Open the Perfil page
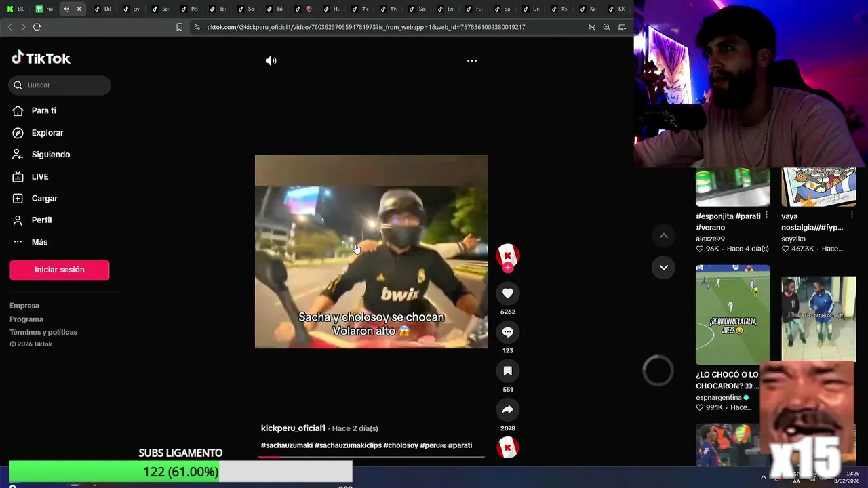 tap(41, 220)
